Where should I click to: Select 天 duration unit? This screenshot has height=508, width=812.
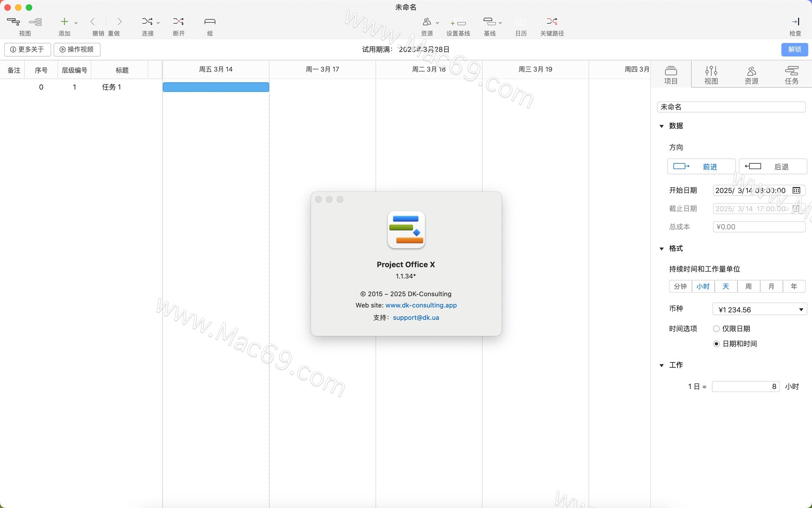point(726,287)
